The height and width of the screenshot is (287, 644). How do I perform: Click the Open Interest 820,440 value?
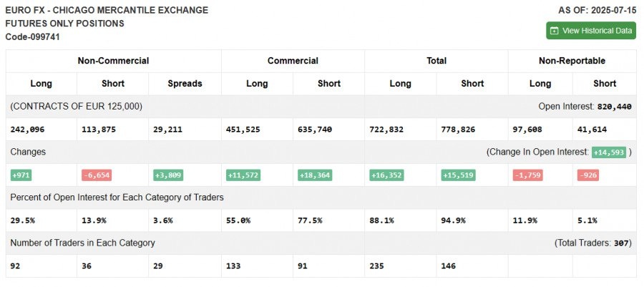pos(614,107)
